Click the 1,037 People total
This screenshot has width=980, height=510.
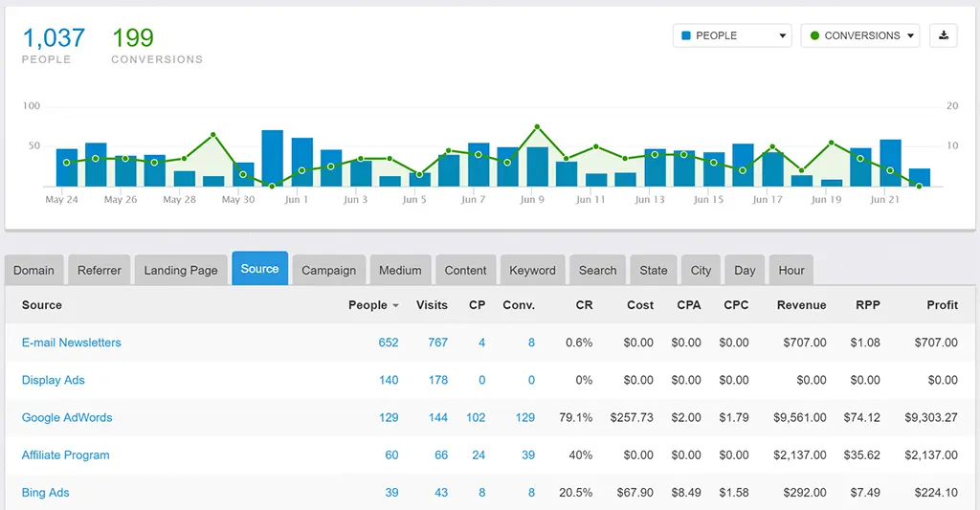pyautogui.click(x=54, y=38)
